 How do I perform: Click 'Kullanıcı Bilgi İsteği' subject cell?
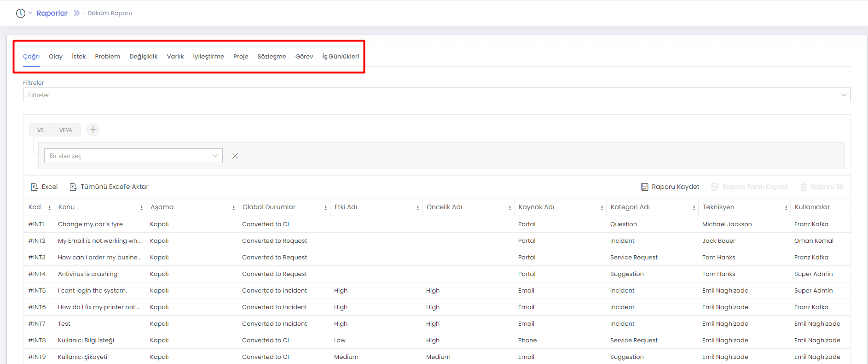(x=86, y=341)
